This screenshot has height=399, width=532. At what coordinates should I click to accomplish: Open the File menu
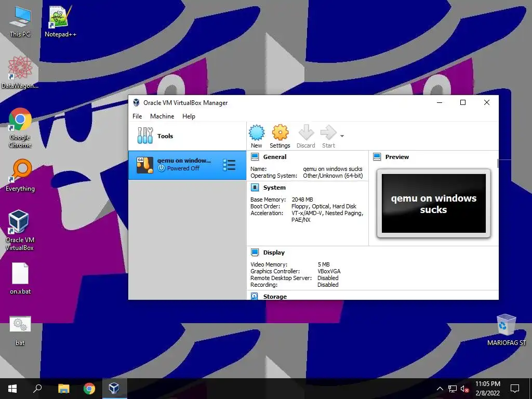pos(137,116)
